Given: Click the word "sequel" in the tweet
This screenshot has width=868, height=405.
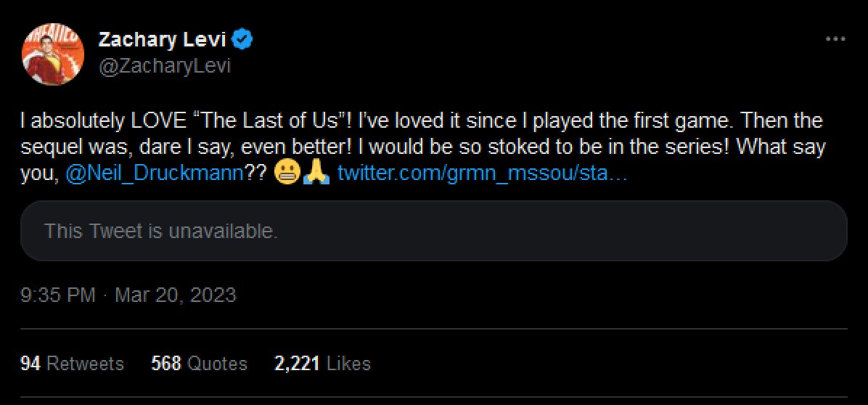Looking at the screenshot, I should 46,147.
